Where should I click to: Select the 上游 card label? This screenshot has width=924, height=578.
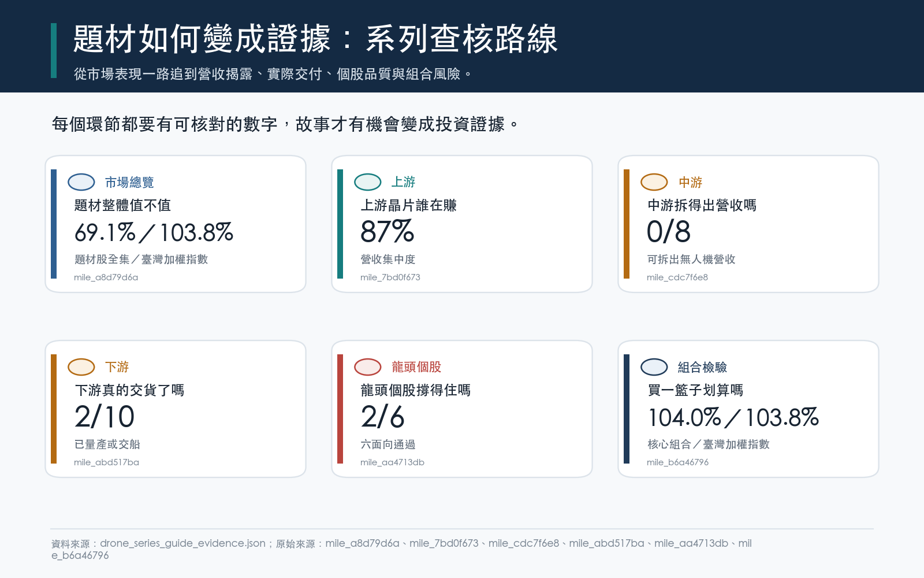pyautogui.click(x=403, y=182)
